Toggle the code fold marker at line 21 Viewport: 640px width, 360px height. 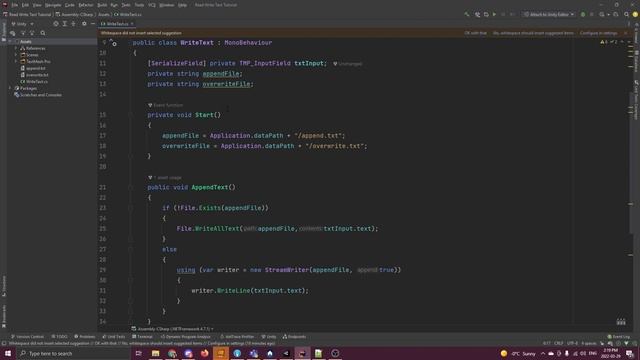pos(131,187)
